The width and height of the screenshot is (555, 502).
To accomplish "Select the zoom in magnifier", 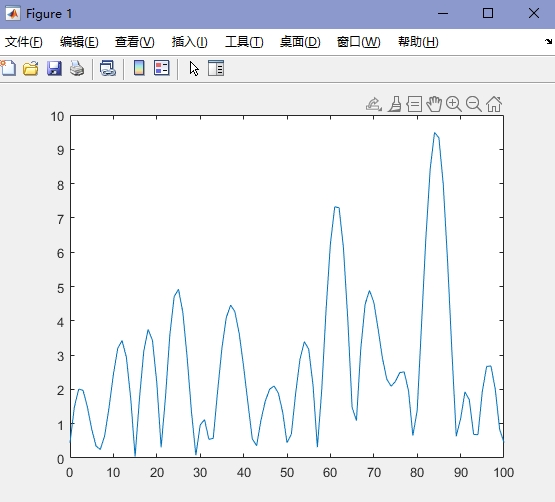I will tap(454, 104).
